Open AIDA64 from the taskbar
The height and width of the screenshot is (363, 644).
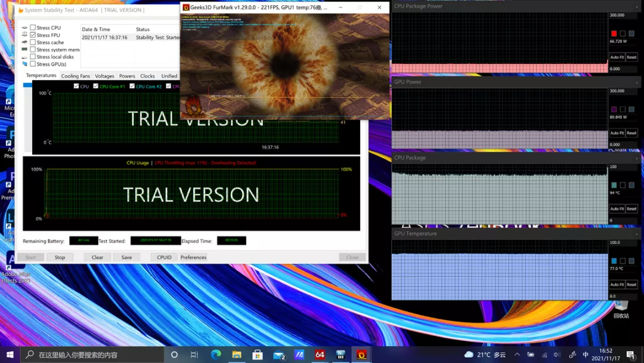point(320,355)
